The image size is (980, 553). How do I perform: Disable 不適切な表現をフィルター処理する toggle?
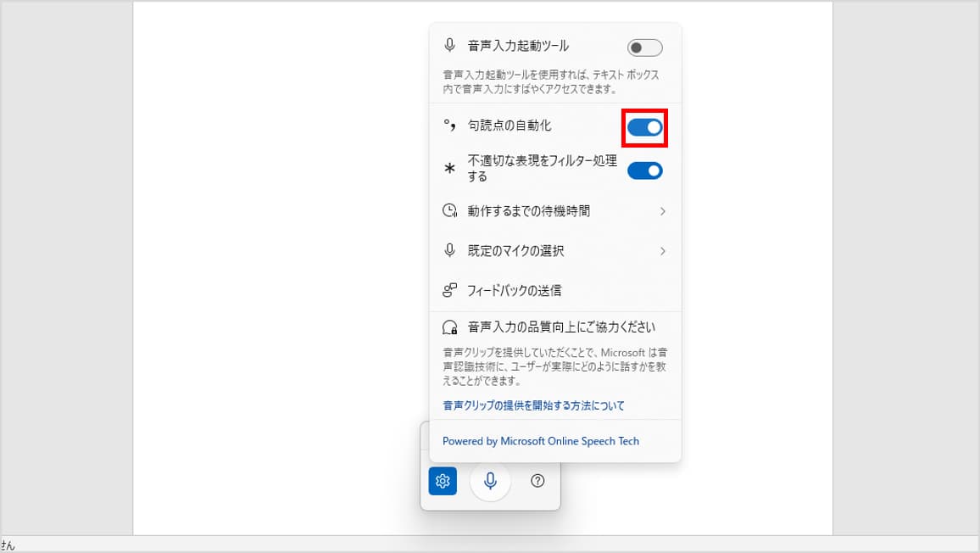645,170
